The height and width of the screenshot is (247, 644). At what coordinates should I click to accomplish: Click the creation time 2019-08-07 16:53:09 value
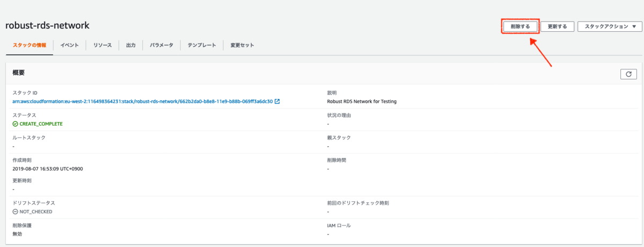[47, 168]
